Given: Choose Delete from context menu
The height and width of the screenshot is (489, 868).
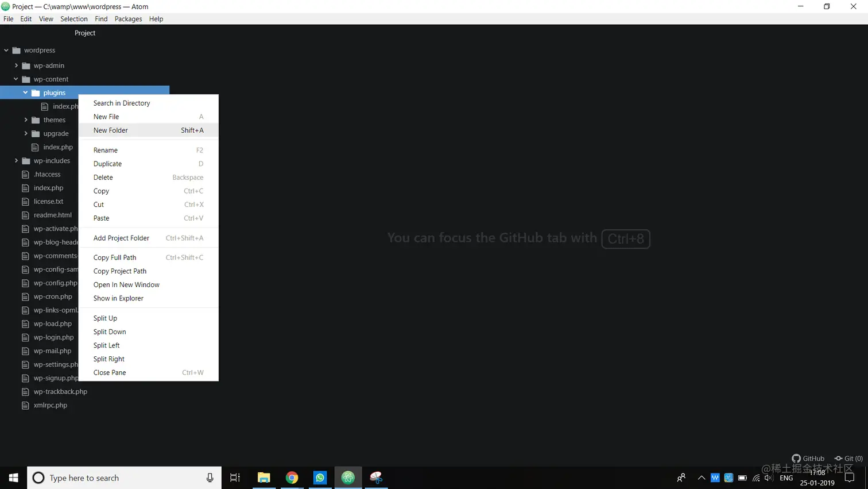Looking at the screenshot, I should tap(148, 178).
